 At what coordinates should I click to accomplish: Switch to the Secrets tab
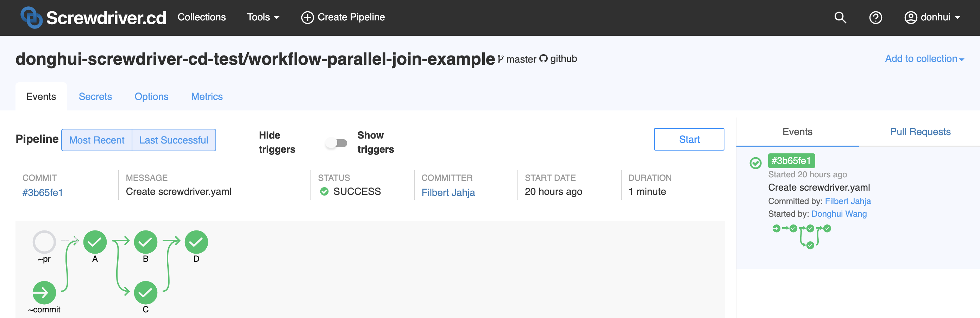pos(95,97)
